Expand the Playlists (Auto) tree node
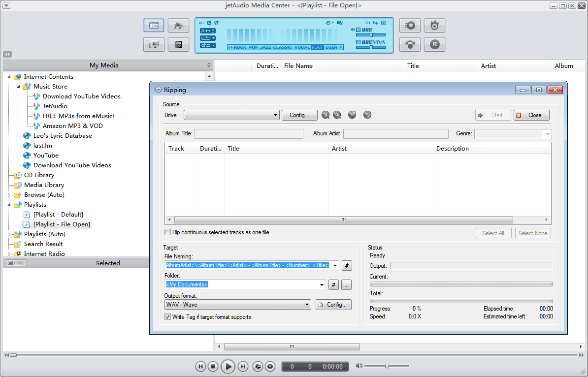 point(9,234)
